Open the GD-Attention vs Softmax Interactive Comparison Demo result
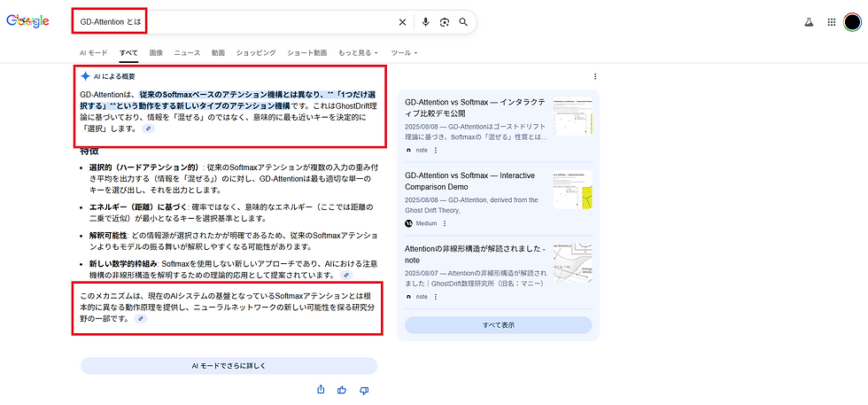 coord(469,181)
